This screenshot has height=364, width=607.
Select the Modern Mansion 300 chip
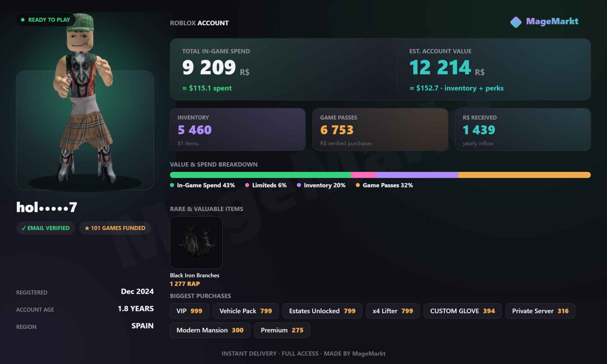pyautogui.click(x=210, y=330)
